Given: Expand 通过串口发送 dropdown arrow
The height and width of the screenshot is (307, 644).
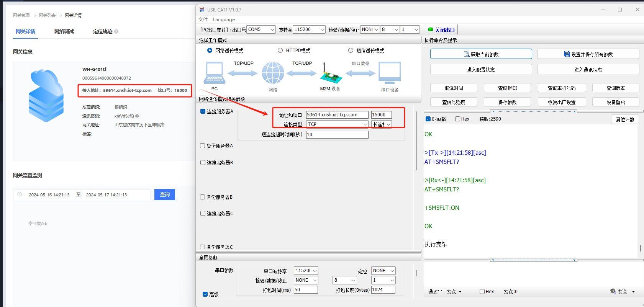Looking at the screenshot, I should click(x=460, y=292).
